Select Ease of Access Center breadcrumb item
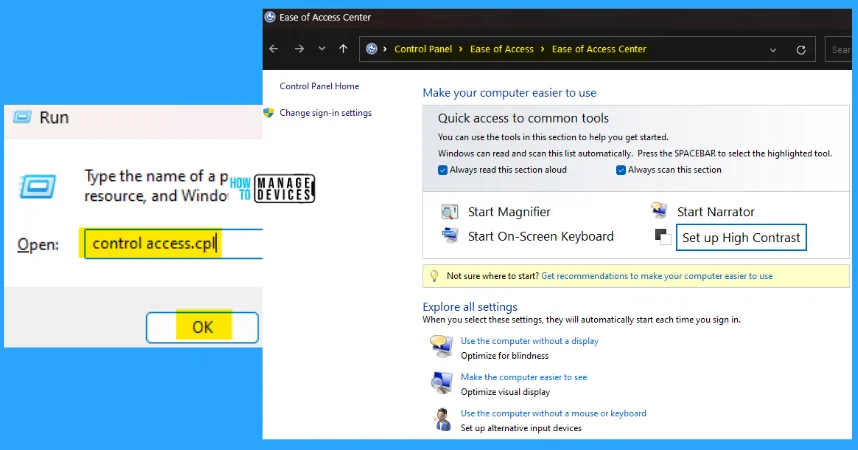 click(x=599, y=49)
